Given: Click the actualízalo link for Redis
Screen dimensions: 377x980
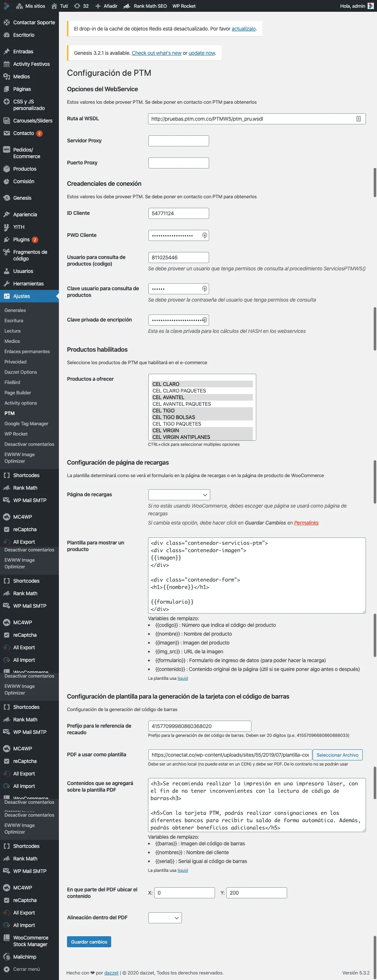Looking at the screenshot, I should point(244,29).
